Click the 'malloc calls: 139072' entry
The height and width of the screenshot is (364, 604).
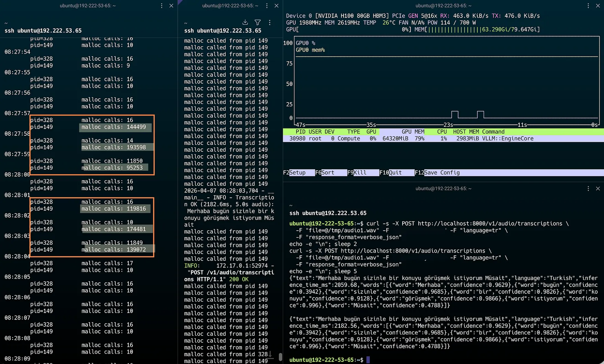tap(114, 250)
